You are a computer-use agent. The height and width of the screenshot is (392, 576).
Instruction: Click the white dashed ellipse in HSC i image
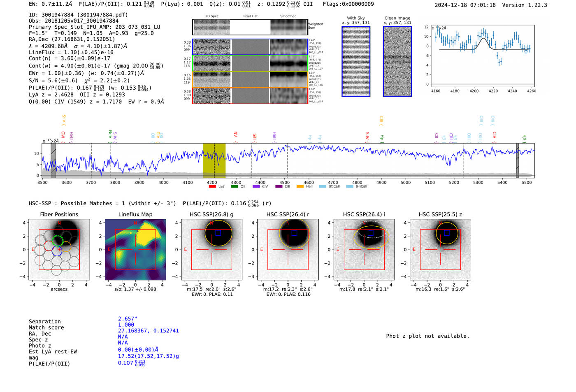371,230
